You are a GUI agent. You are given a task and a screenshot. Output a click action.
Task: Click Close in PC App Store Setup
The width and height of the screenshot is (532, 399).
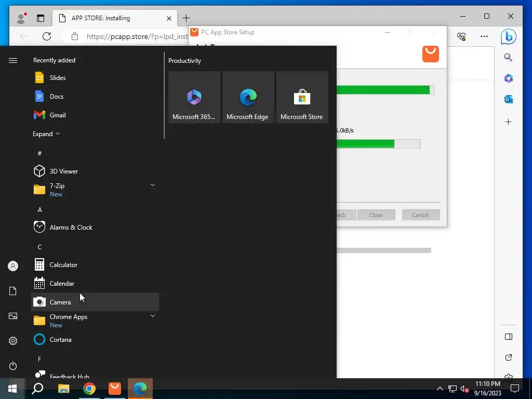pos(376,215)
